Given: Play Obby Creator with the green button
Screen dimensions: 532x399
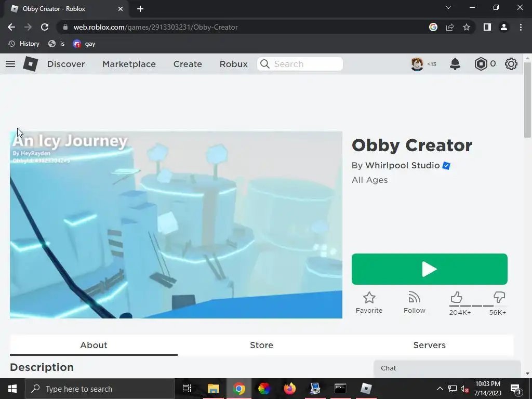Looking at the screenshot, I should pos(430,269).
